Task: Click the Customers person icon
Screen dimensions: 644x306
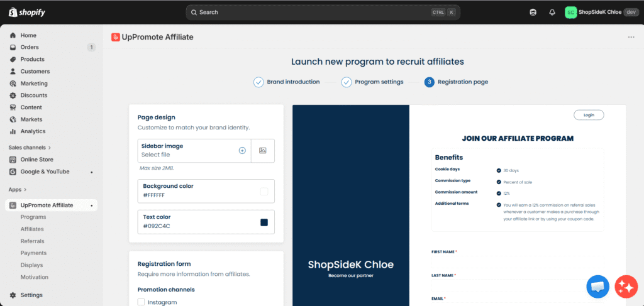Action: pyautogui.click(x=13, y=72)
